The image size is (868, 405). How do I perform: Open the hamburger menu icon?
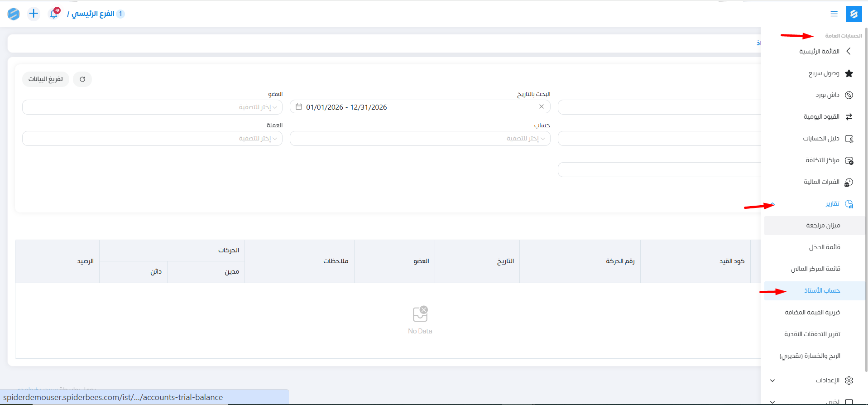click(834, 14)
